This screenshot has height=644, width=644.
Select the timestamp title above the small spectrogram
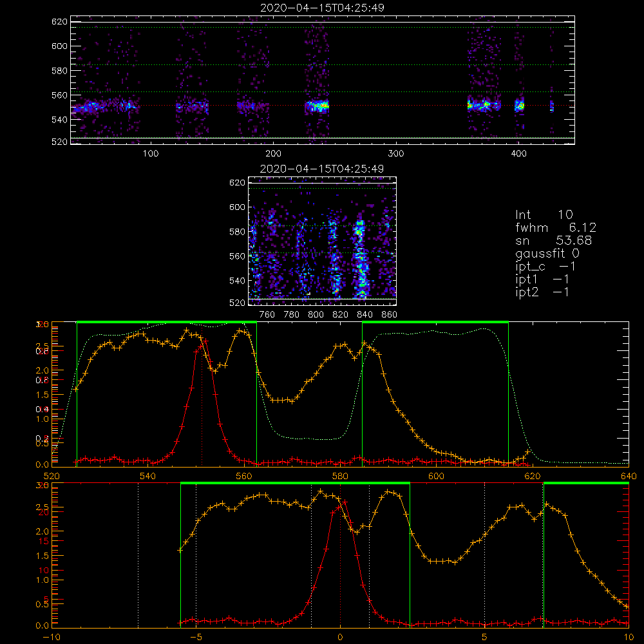click(x=322, y=169)
